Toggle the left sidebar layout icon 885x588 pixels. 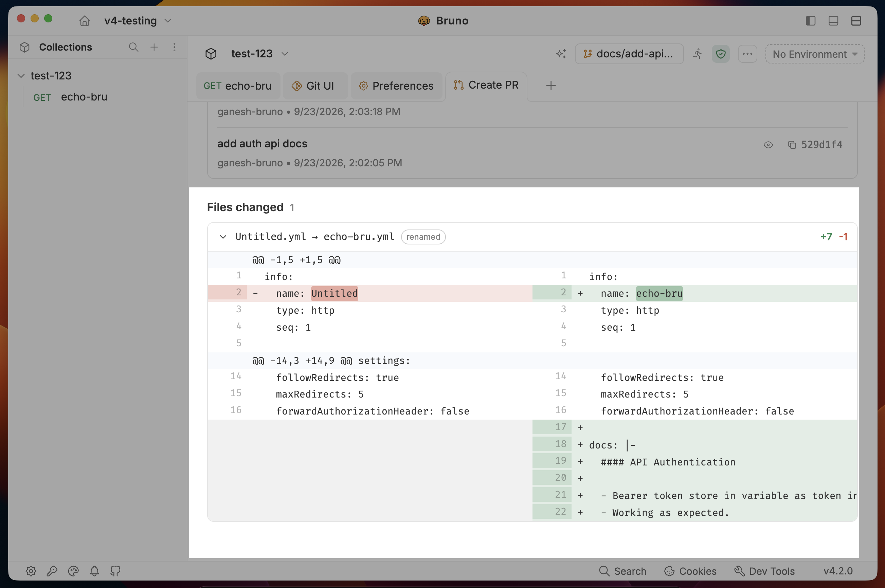811,21
